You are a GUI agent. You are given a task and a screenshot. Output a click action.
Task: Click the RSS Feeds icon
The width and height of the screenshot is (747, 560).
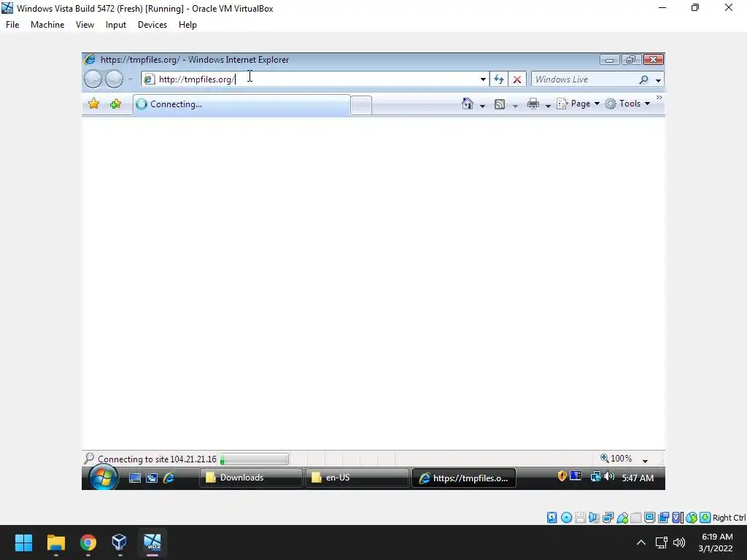click(499, 104)
